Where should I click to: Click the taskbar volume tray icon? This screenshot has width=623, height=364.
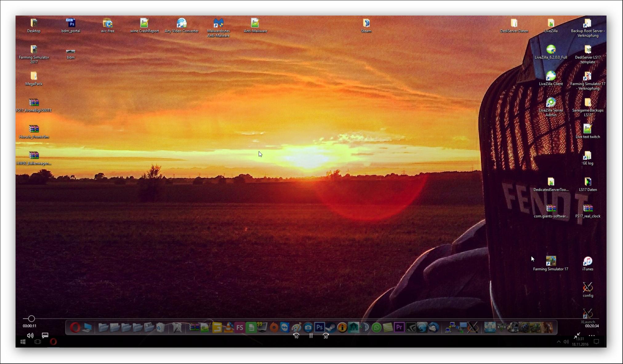coord(566,342)
